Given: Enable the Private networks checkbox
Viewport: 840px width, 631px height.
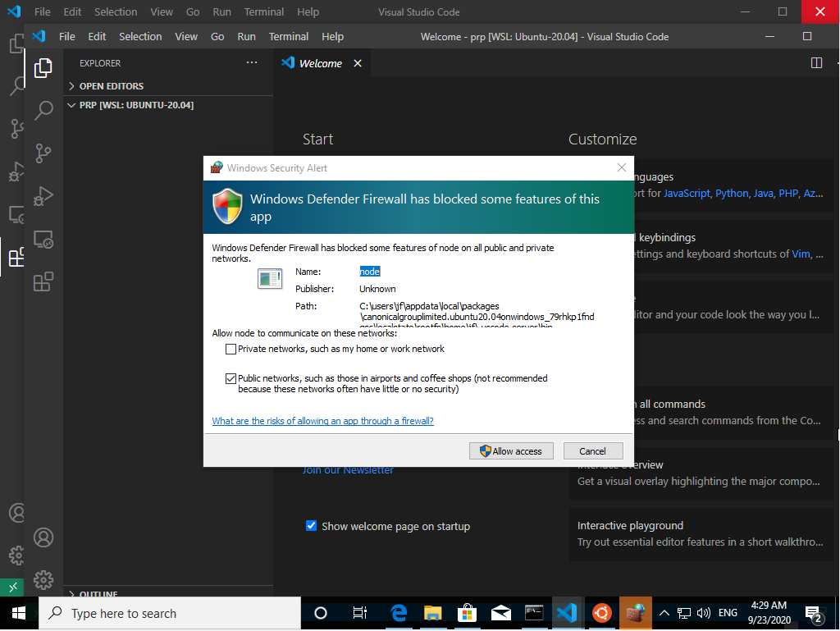Looking at the screenshot, I should click(231, 350).
